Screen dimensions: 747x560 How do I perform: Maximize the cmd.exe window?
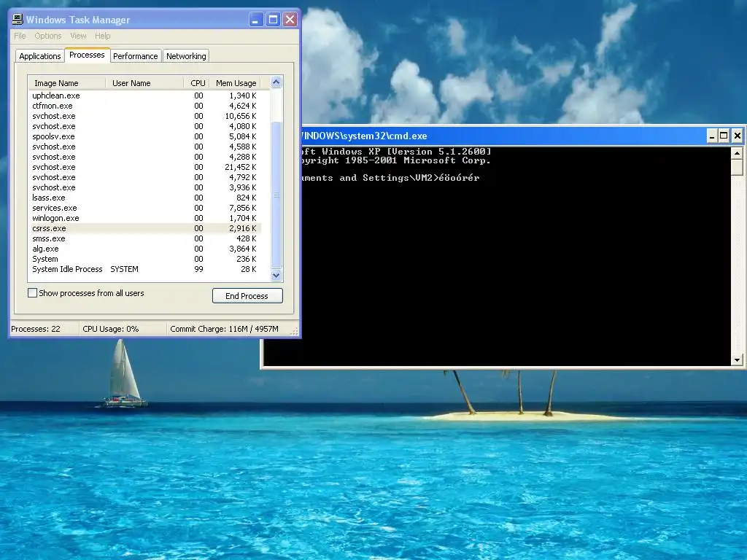(x=724, y=136)
